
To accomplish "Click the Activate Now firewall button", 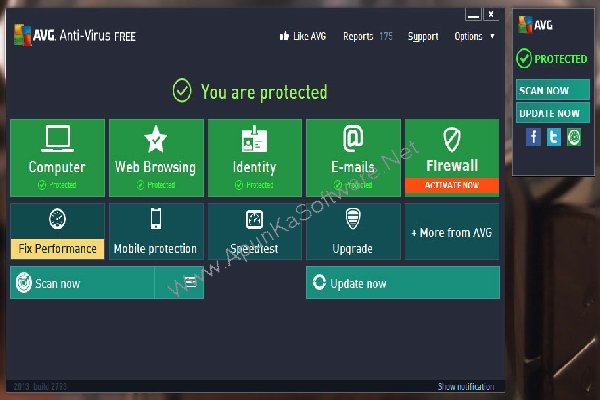I will [452, 185].
